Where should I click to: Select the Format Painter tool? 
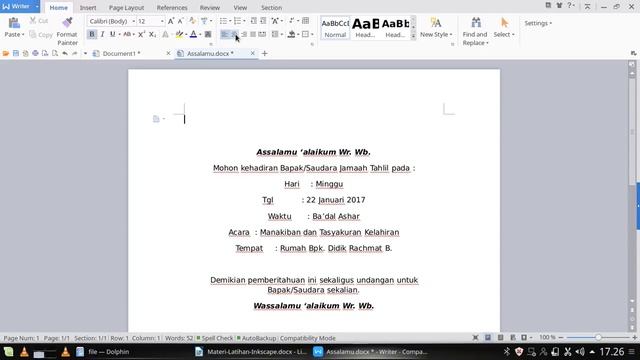point(67,31)
